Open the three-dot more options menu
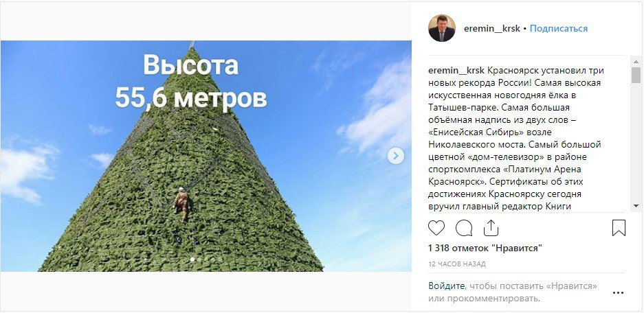The width and height of the screenshot is (644, 313). pos(618,293)
